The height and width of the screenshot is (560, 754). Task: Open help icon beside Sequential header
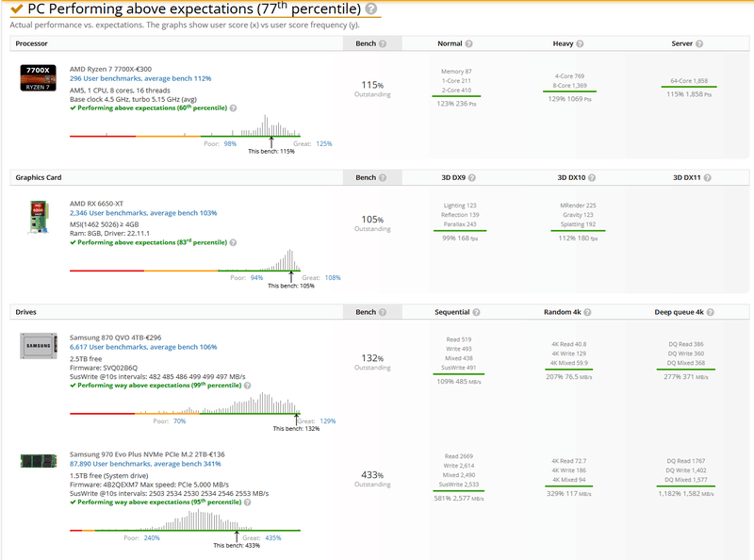[476, 312]
